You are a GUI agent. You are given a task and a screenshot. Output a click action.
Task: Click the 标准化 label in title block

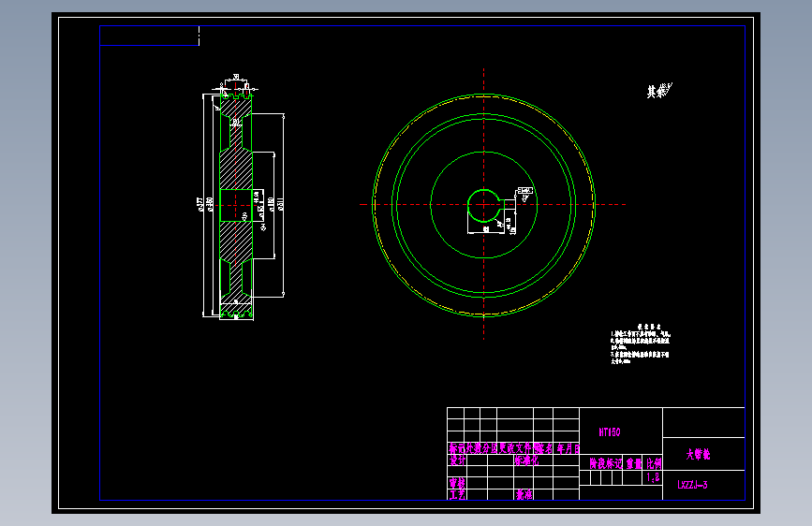[x=526, y=460]
